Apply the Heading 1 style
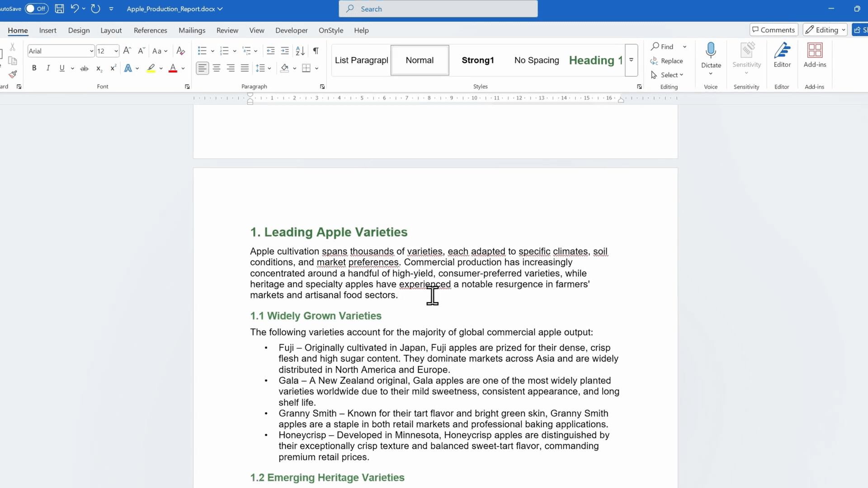868x488 pixels. click(x=595, y=60)
